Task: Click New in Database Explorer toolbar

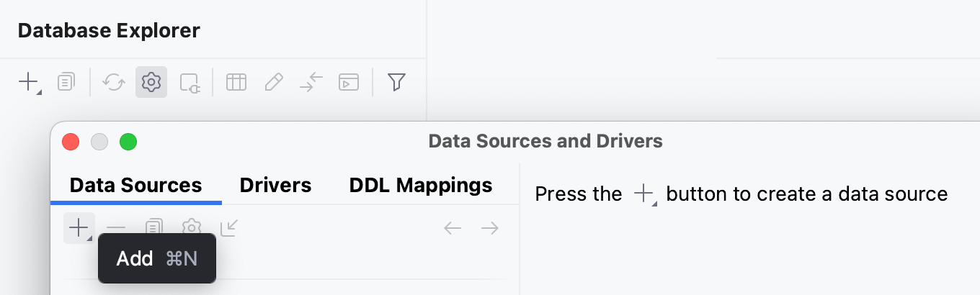Action: 28,83
